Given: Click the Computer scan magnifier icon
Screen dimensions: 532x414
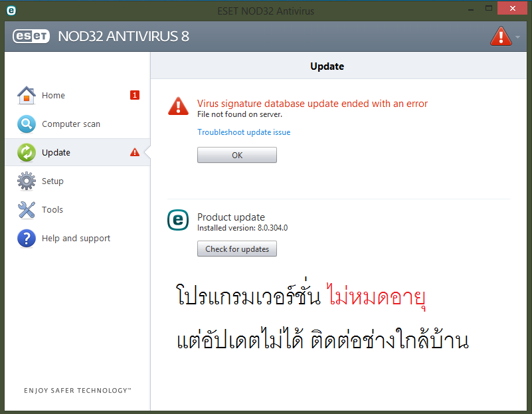Looking at the screenshot, I should pyautogui.click(x=27, y=124).
